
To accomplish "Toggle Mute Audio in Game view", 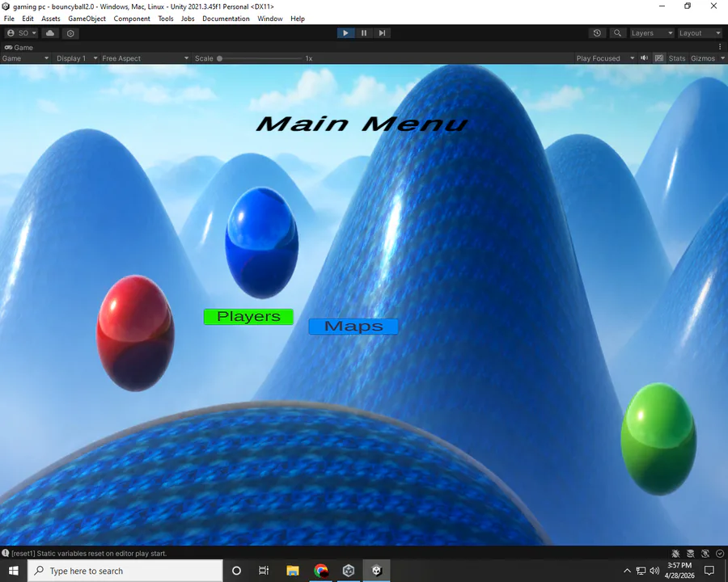I will pyautogui.click(x=645, y=58).
